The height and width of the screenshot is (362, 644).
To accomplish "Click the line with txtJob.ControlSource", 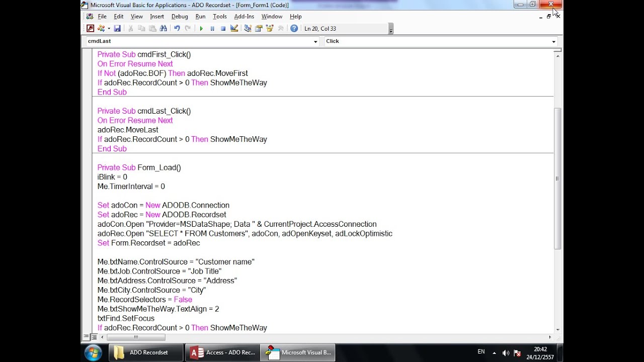I will 159,271.
